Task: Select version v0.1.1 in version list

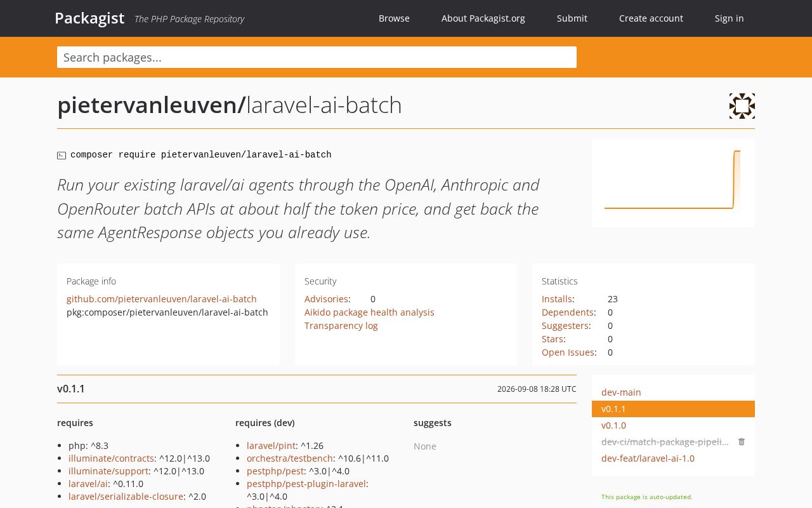Action: (x=673, y=409)
